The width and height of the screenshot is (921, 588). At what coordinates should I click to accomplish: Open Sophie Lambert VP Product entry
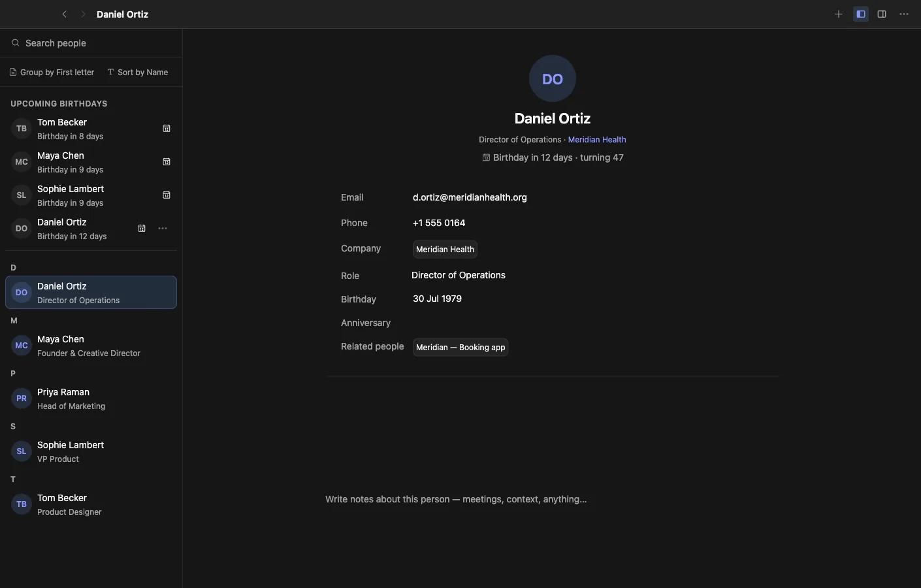[x=91, y=451]
